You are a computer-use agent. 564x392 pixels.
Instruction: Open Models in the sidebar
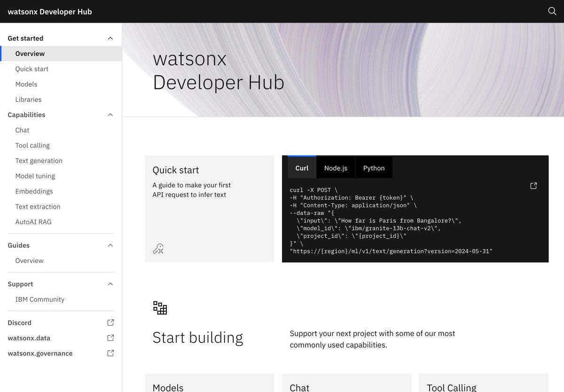coord(61,84)
